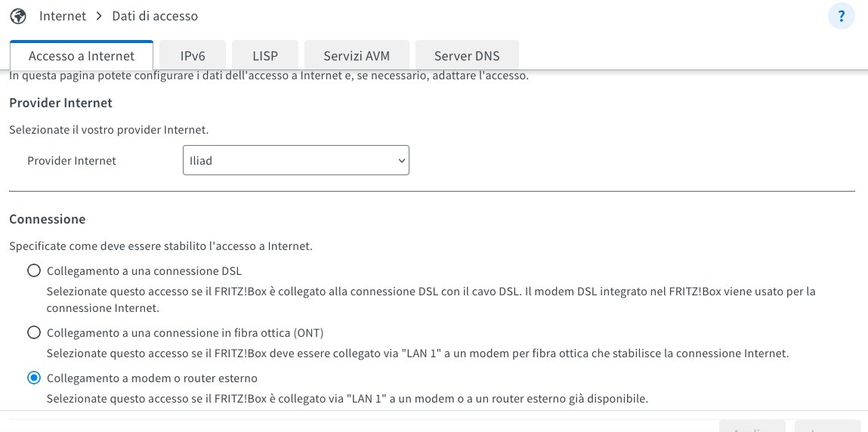Viewport: 868px width, 432px height.
Task: Select the DSL connection radio button
Action: pyautogui.click(x=33, y=270)
